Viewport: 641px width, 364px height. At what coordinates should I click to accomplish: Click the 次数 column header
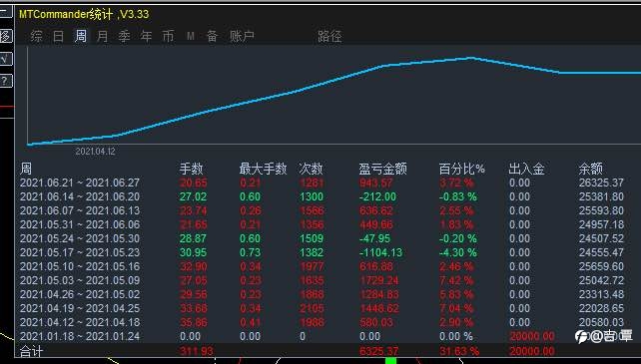(x=311, y=169)
